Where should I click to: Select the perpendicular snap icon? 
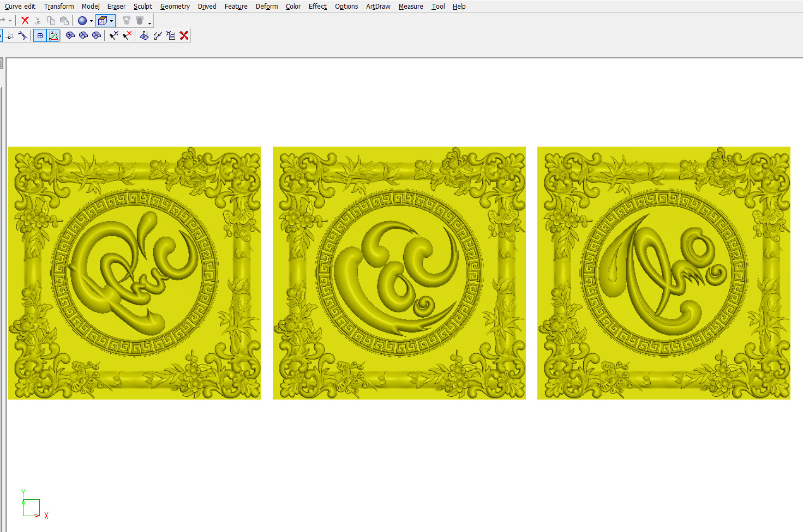click(10, 35)
